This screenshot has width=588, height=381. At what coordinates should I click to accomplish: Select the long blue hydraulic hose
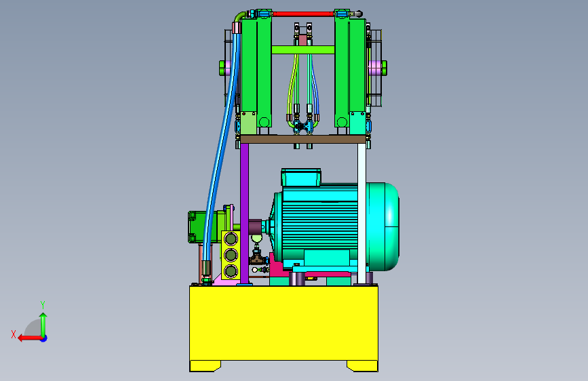click(221, 146)
